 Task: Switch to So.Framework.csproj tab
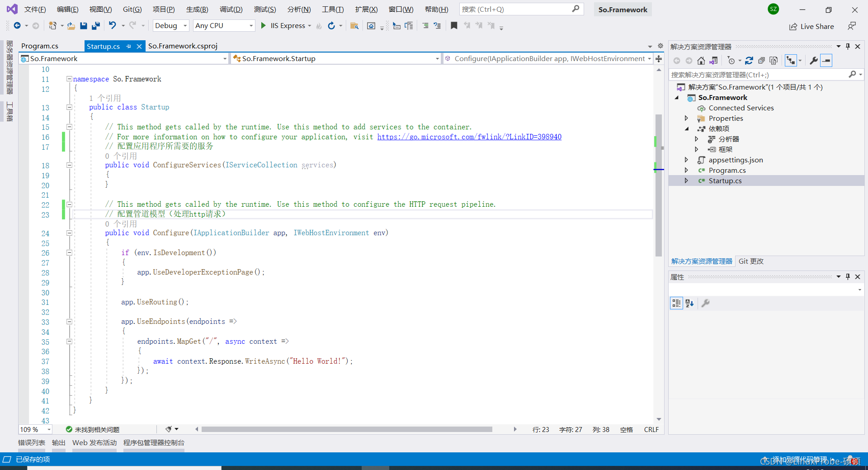pos(183,46)
